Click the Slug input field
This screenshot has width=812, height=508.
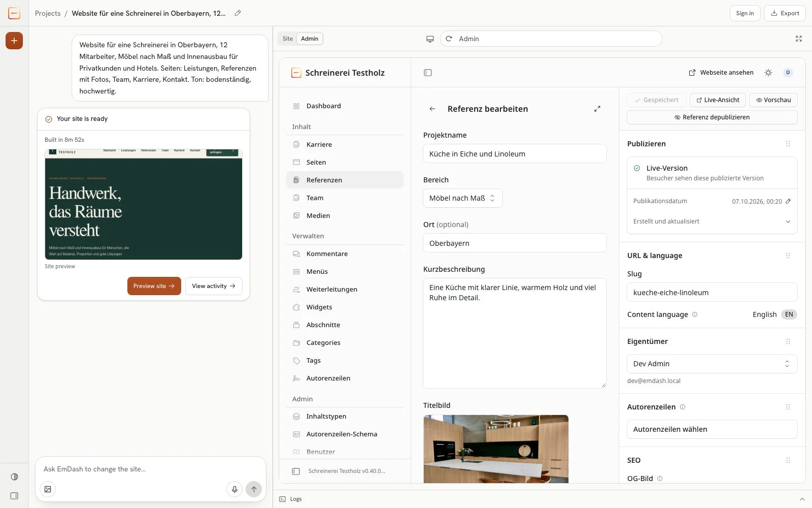(712, 293)
